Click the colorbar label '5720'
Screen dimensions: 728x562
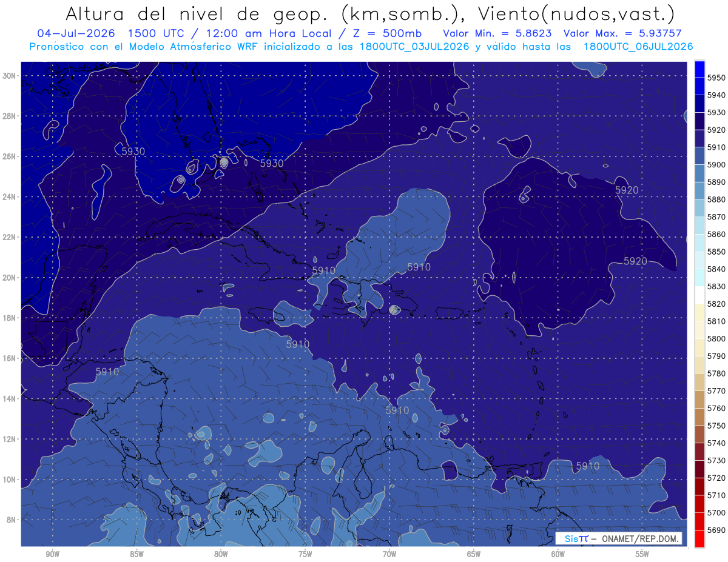(x=716, y=478)
